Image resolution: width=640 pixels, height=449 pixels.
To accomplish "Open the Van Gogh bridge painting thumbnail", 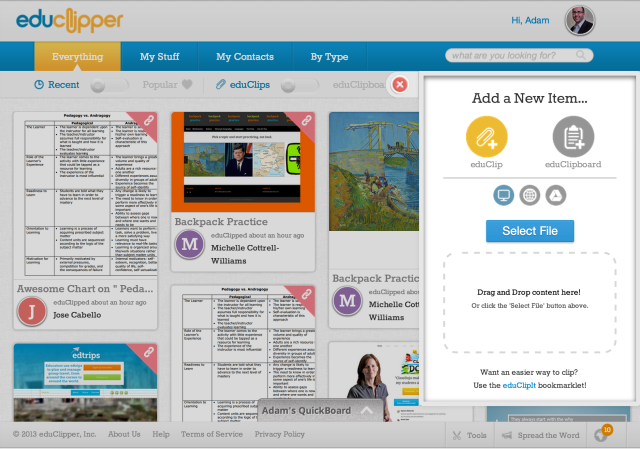I will 374,171.
